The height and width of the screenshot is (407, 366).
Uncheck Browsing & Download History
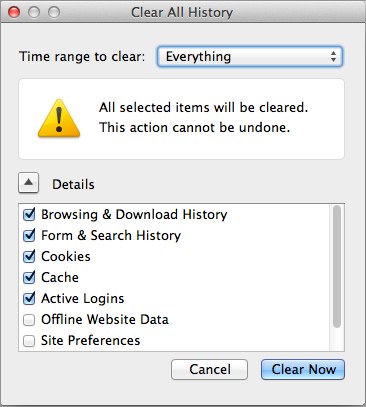point(29,214)
